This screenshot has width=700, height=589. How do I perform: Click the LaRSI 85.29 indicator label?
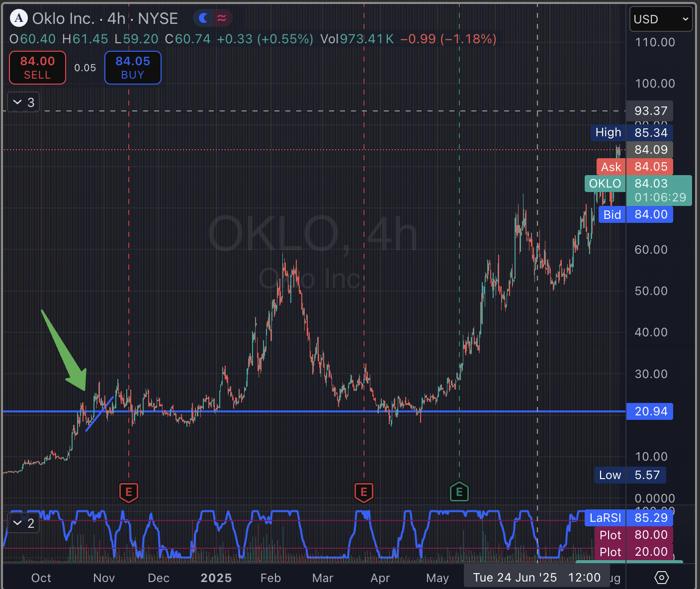(x=629, y=518)
